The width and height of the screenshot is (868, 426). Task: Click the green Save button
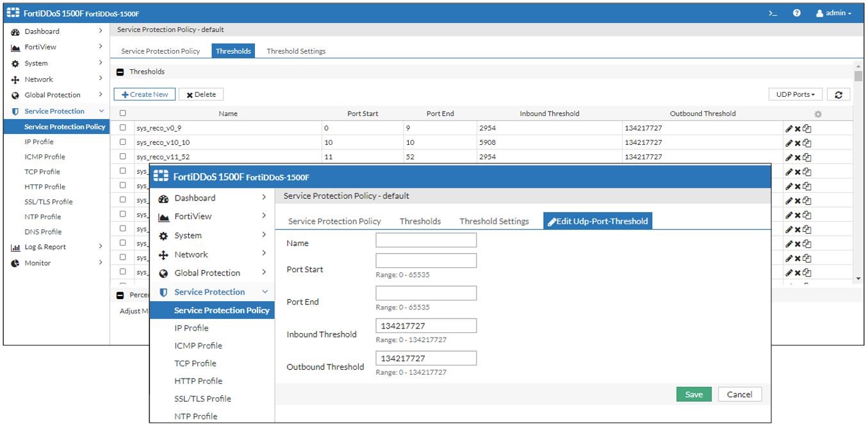(x=694, y=395)
